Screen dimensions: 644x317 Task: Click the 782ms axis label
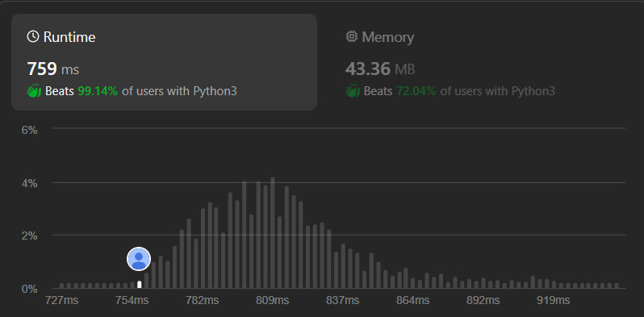coord(202,301)
